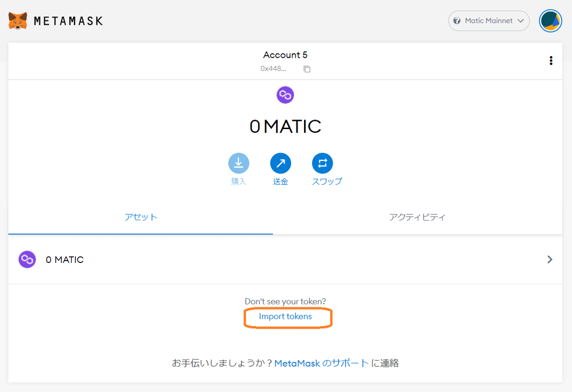Click the MATIC icon in asset list

pyautogui.click(x=27, y=260)
